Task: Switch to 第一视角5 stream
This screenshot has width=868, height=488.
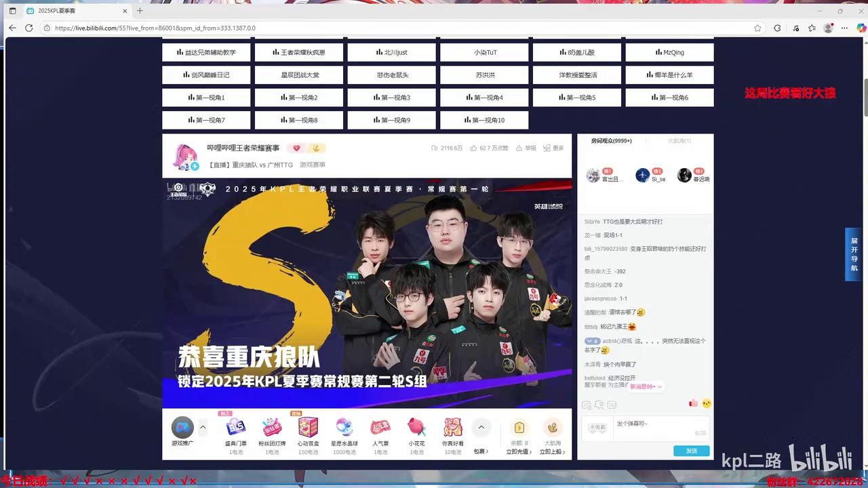Action: coord(577,98)
